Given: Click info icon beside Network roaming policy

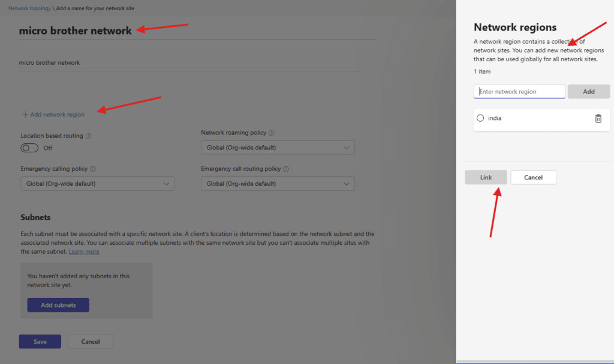Looking at the screenshot, I should pyautogui.click(x=272, y=133).
